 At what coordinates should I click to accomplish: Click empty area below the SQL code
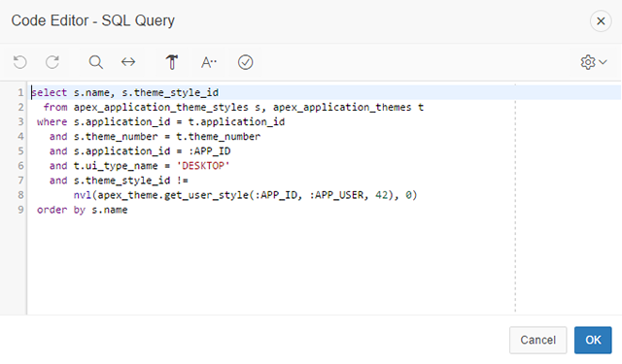tap(271, 265)
